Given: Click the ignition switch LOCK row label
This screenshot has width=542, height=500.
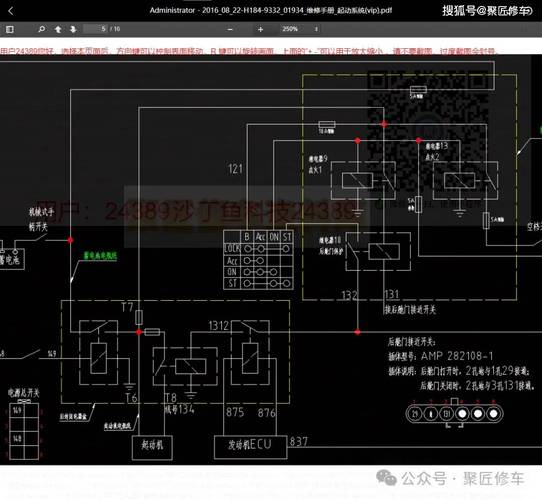Looking at the screenshot, I should (x=232, y=248).
